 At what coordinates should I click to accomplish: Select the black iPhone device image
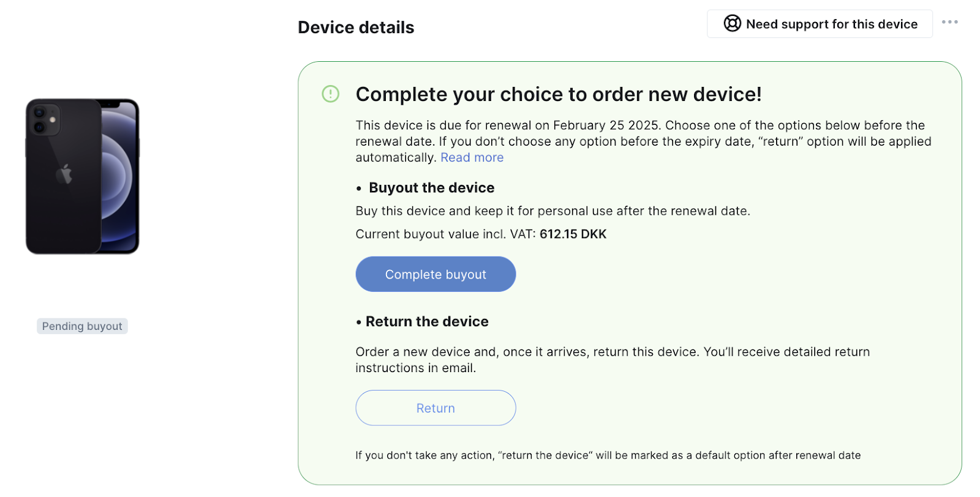(x=82, y=176)
